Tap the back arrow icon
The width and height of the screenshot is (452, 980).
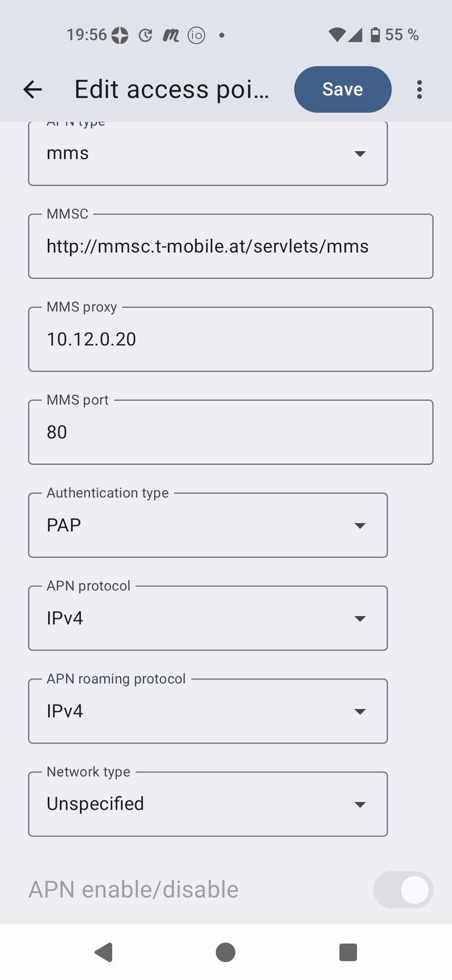(33, 89)
